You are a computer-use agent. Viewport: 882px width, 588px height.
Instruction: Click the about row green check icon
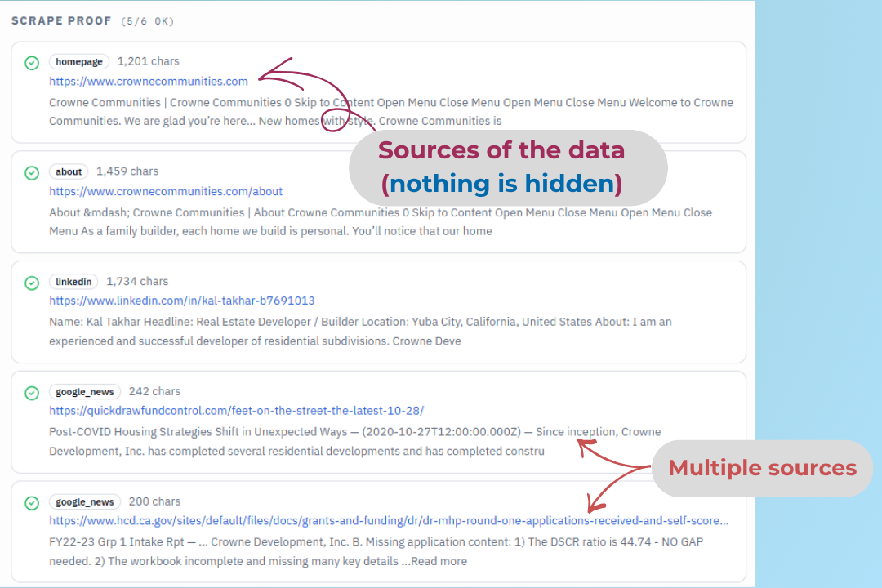(x=32, y=173)
